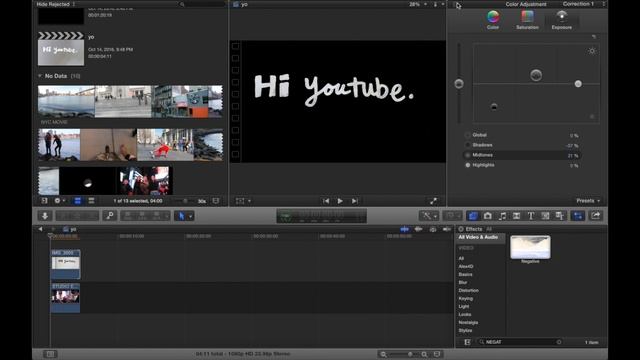640x360 pixels.
Task: Select the Looks effects category
Action: [465, 315]
